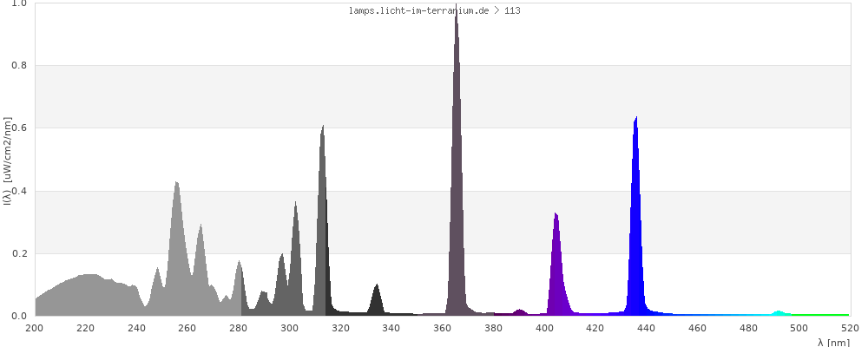Click the small purple bump near 390 nm

520,311
